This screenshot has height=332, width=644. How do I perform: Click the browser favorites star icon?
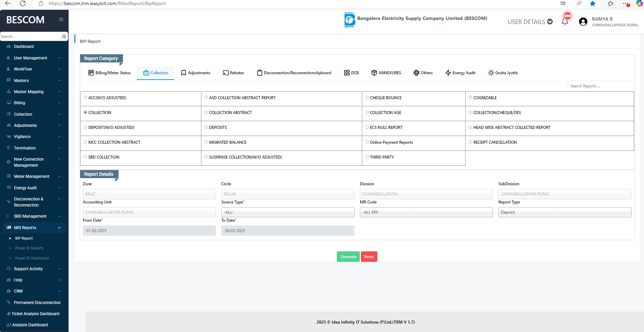click(x=593, y=3)
